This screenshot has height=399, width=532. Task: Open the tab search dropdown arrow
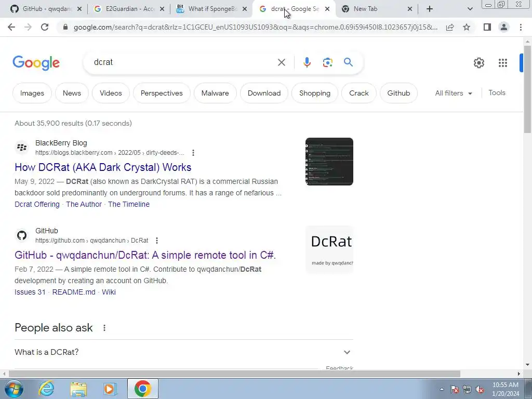(470, 9)
